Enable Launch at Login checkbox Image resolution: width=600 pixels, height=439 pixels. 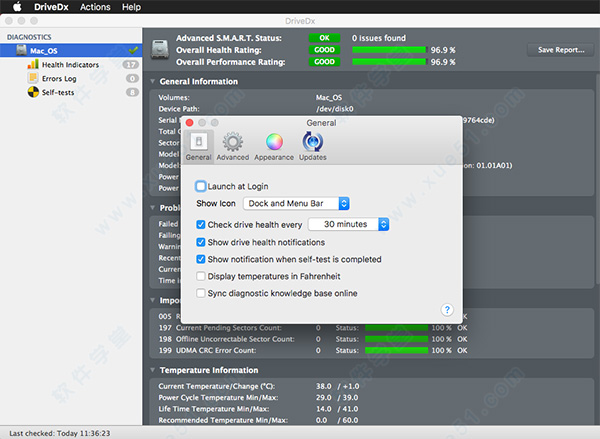[x=201, y=186]
